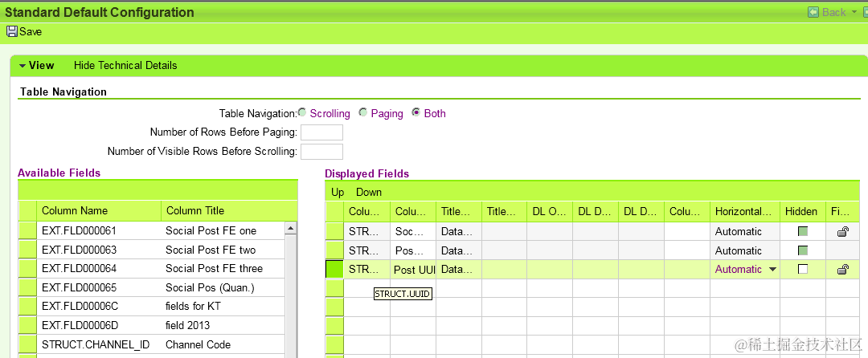Click the Soc... cell in Displayed Fields

click(x=414, y=231)
